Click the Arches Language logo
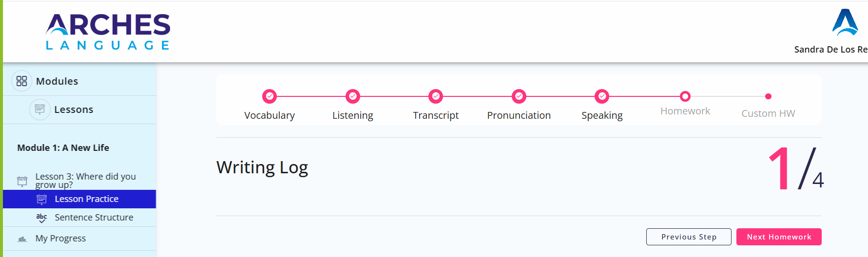Viewport: 868px width, 257px height. 108,32
